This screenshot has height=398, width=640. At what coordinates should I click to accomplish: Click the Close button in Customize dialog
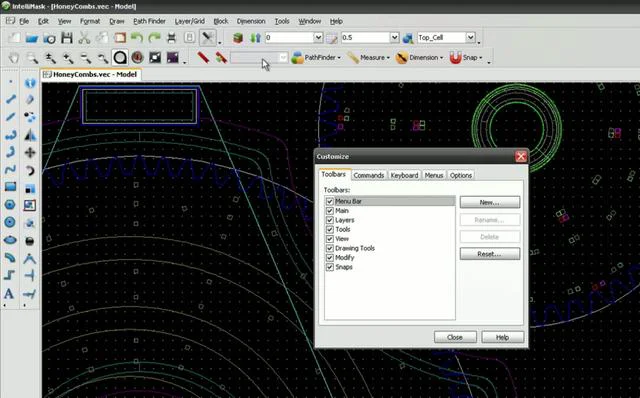[x=455, y=337]
